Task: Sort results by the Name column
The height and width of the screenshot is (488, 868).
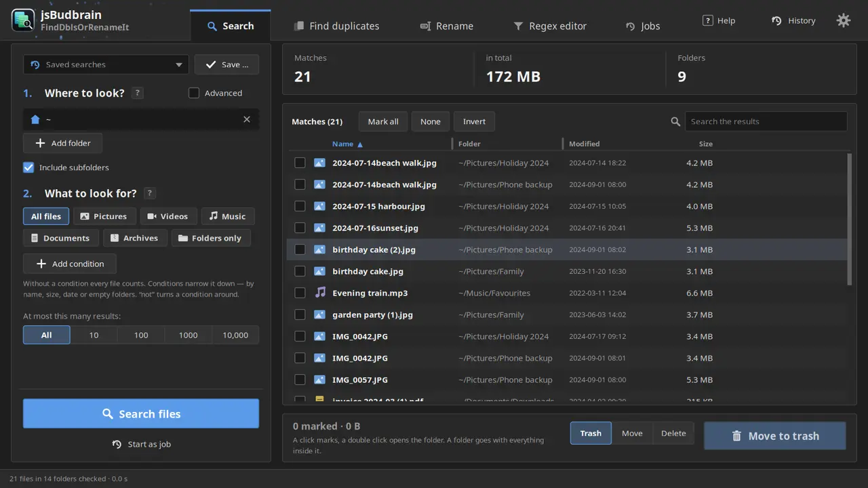Action: pos(347,144)
